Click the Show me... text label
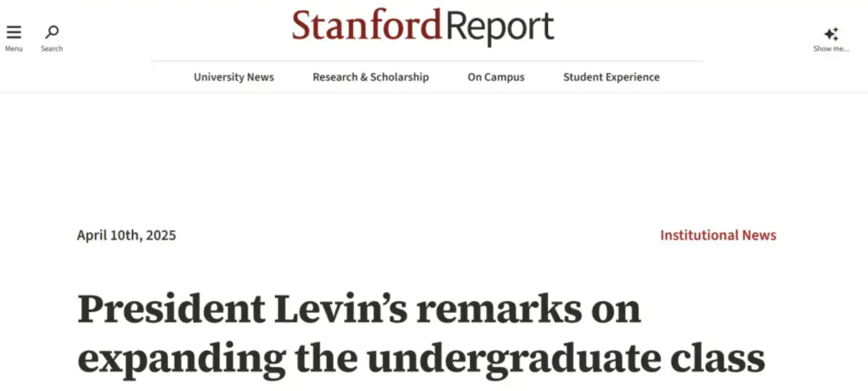 click(x=831, y=49)
